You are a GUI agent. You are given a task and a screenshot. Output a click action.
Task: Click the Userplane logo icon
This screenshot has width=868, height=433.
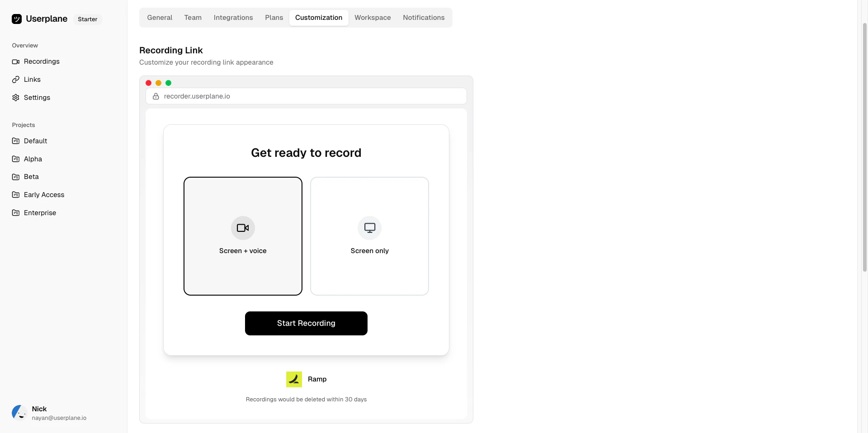17,19
